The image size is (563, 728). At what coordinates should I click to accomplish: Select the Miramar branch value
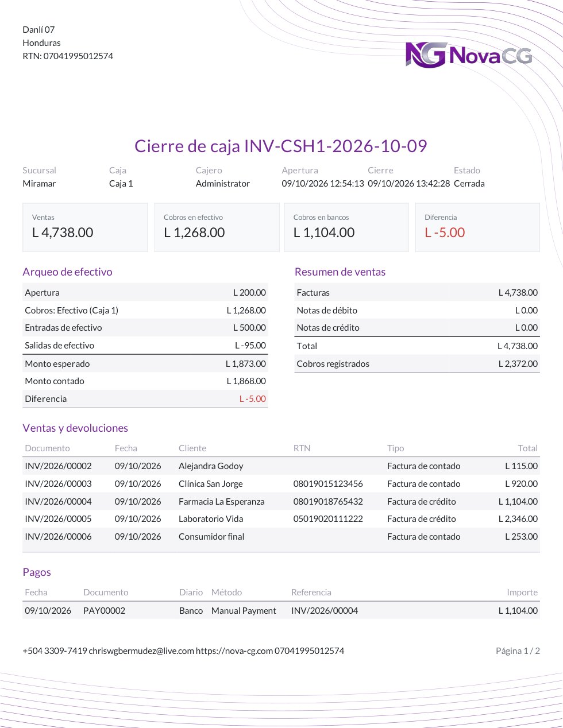click(x=39, y=184)
